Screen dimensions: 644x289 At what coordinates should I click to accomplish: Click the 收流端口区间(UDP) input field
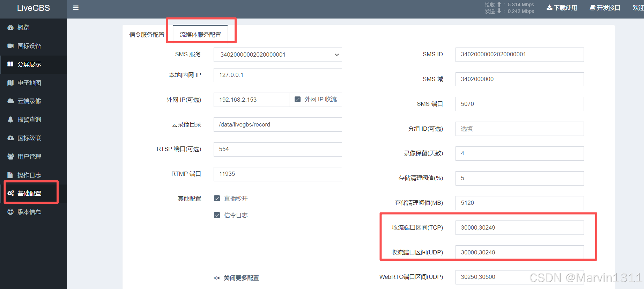click(519, 252)
